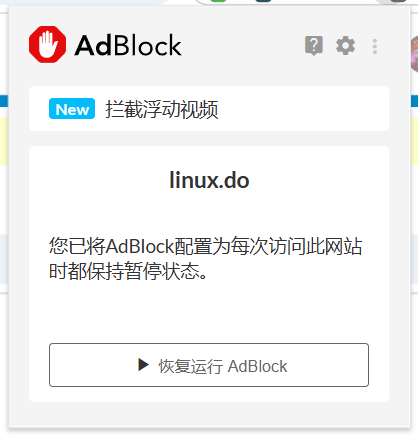The image size is (418, 438).
Task: Click the paused-state message about AdBlock配置
Action: pos(205,258)
